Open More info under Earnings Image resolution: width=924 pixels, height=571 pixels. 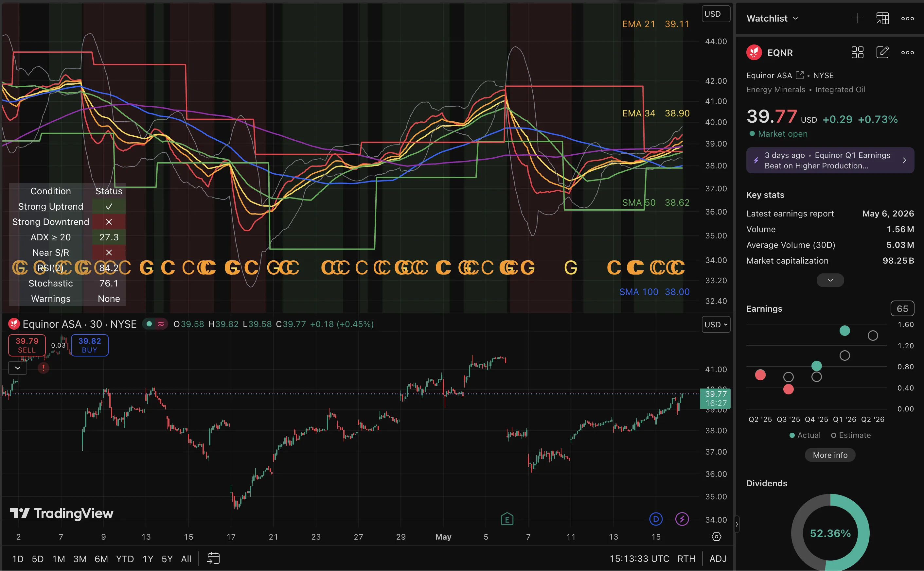tap(830, 455)
